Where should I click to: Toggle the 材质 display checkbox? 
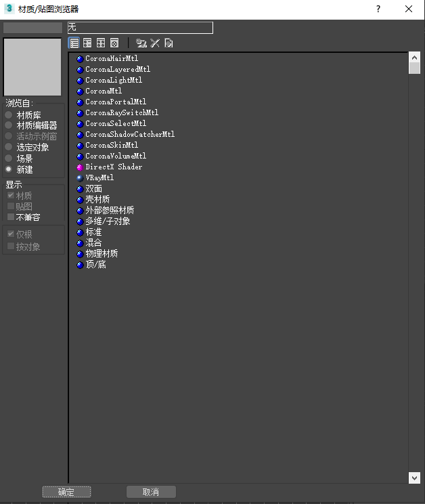tap(11, 195)
